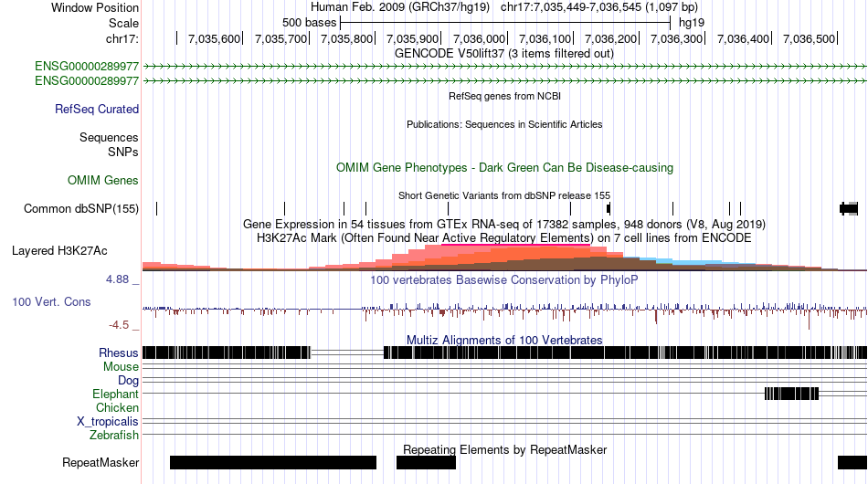Click Multiz Alignments of 100 Vertebrates title
The width and height of the screenshot is (868, 484).
[504, 340]
